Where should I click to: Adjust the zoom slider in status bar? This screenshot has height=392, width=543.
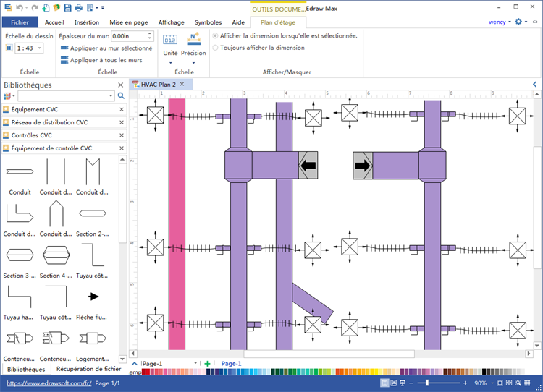428,383
